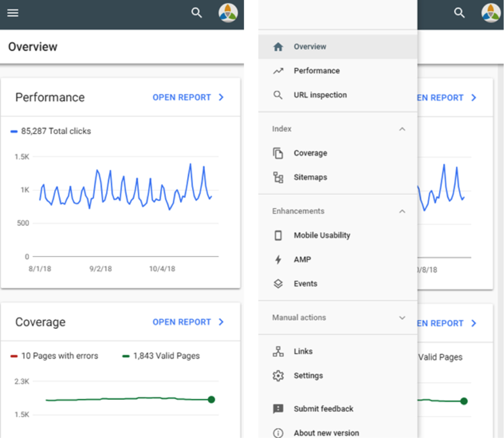Click the 85,287 Total clicks legend
This screenshot has height=438, width=504.
[51, 131]
